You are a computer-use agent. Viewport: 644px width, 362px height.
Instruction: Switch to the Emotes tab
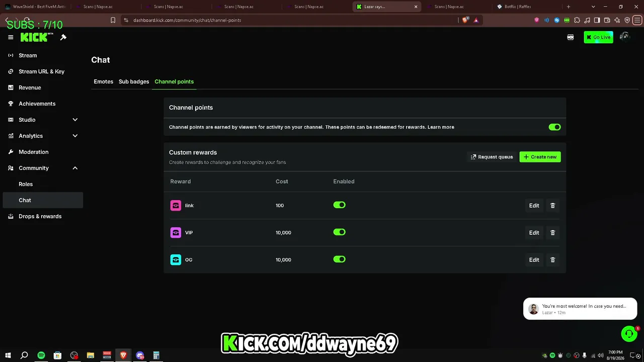coord(104,81)
